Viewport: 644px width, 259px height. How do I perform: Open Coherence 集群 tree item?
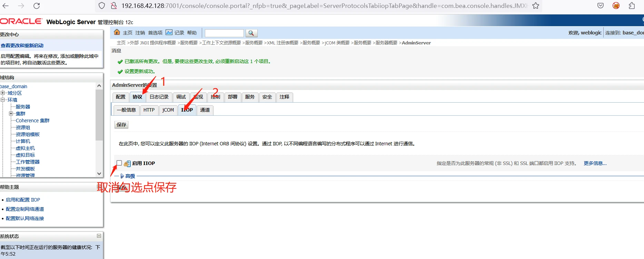point(33,121)
